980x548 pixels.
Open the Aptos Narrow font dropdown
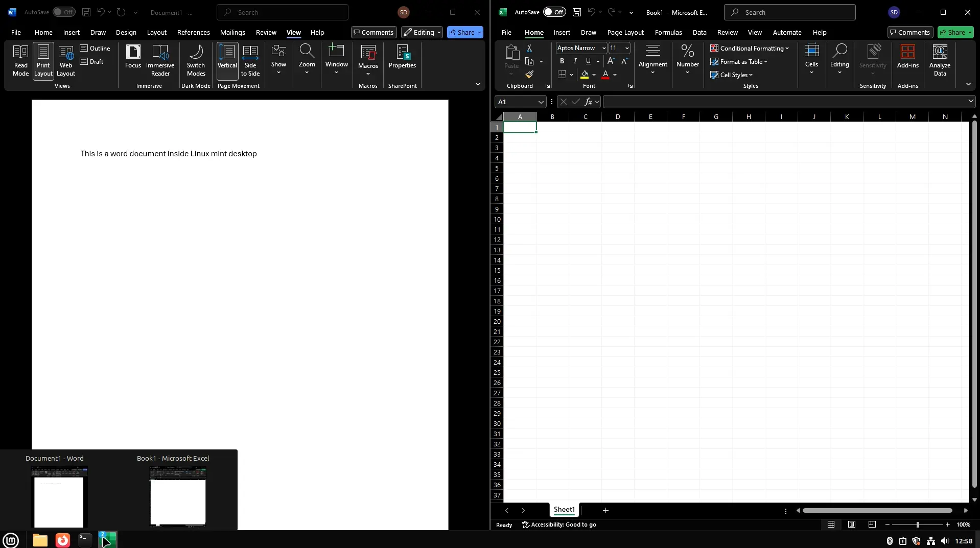tap(604, 47)
